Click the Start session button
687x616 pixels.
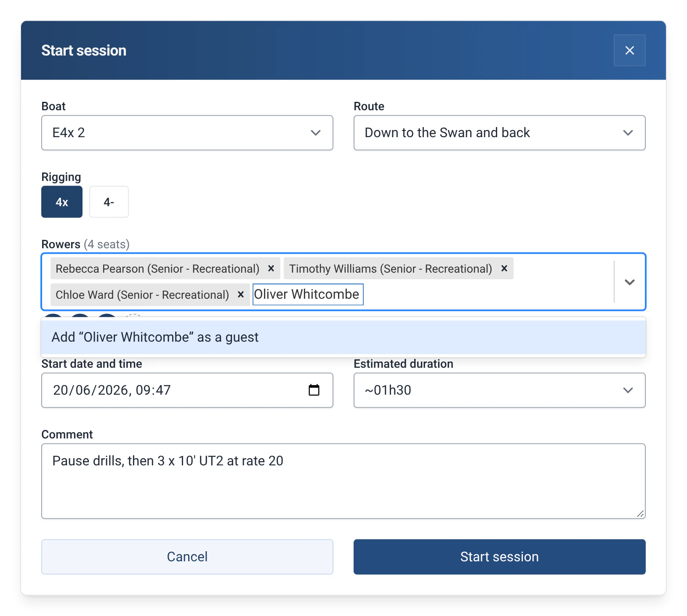pyautogui.click(x=499, y=557)
